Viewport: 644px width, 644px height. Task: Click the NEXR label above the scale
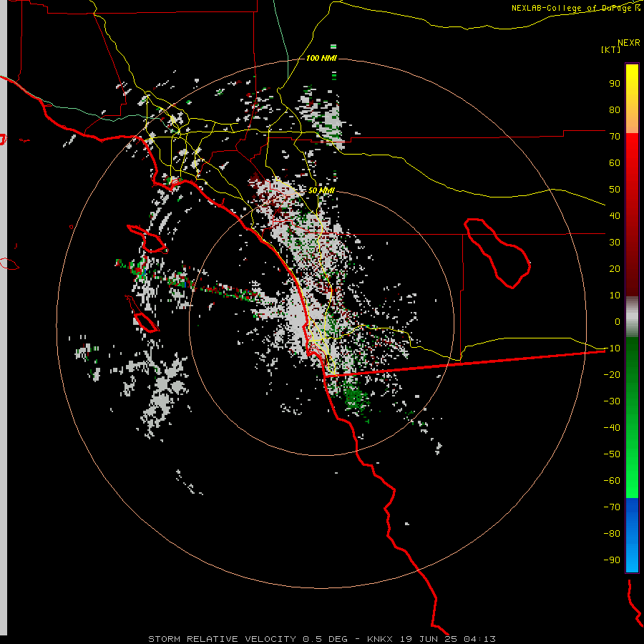click(629, 43)
